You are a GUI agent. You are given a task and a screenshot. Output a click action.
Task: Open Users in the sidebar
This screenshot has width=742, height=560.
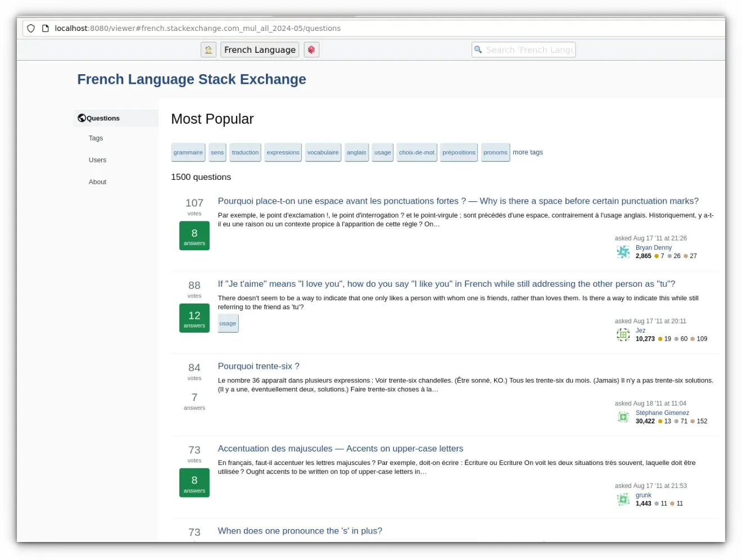click(x=97, y=160)
